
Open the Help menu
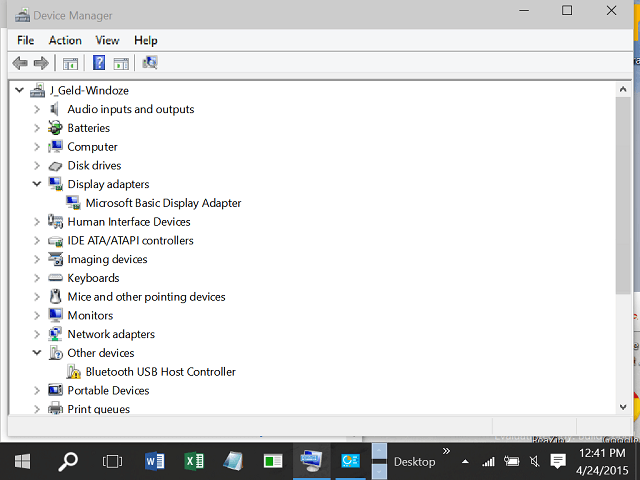146,40
